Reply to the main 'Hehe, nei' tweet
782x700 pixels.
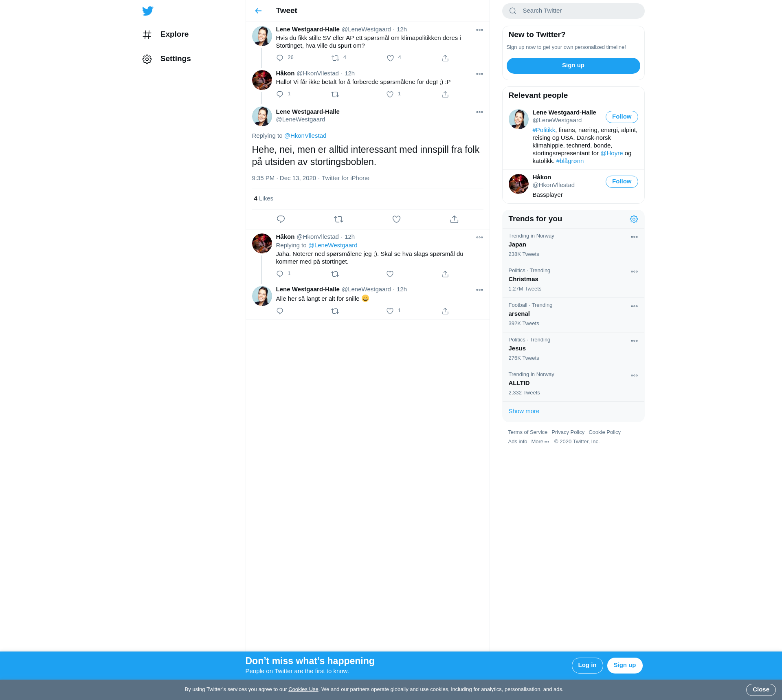point(281,219)
